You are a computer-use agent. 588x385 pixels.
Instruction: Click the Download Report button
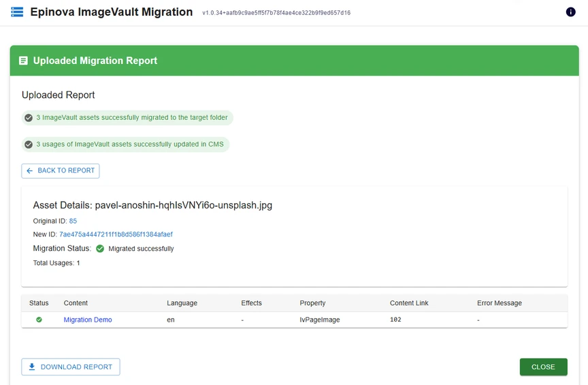pyautogui.click(x=71, y=367)
